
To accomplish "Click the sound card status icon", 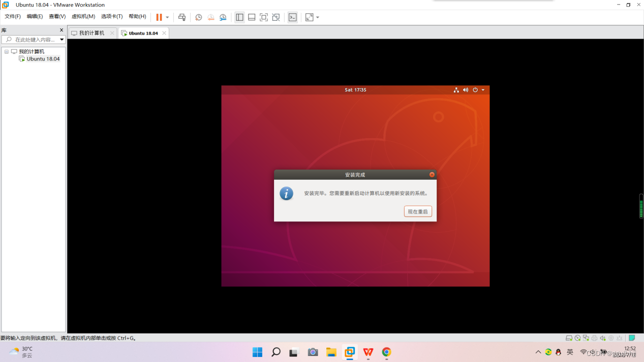I will pyautogui.click(x=603, y=338).
